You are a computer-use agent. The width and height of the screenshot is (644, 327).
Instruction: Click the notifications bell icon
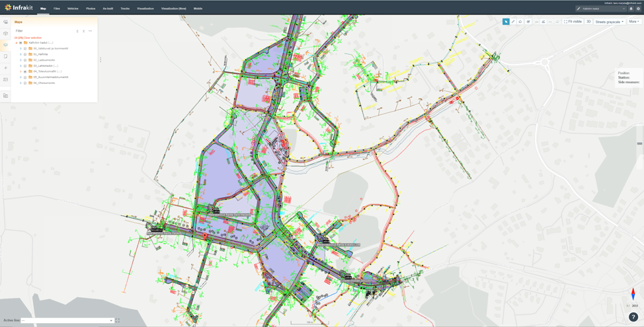pos(631,9)
